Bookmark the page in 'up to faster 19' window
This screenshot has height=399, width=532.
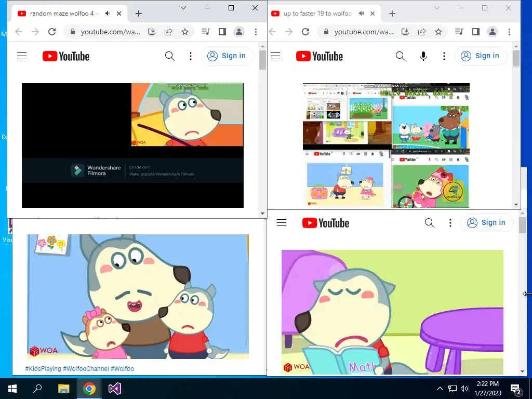click(x=438, y=32)
